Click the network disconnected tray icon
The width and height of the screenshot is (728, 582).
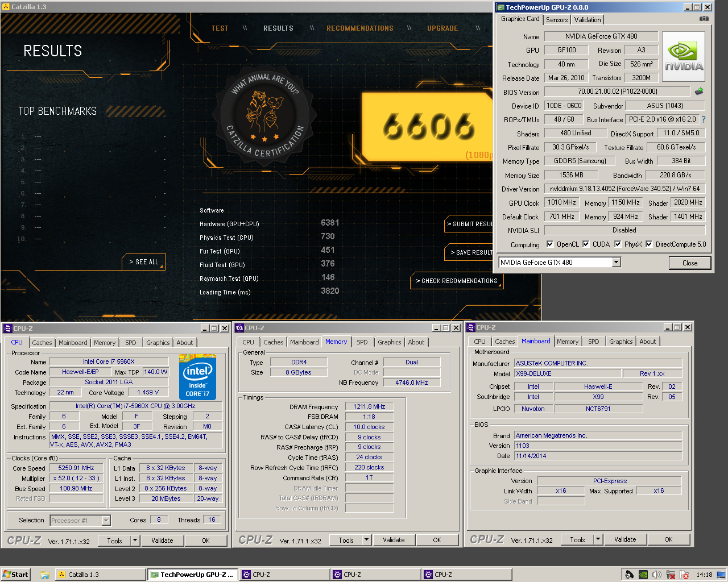671,575
